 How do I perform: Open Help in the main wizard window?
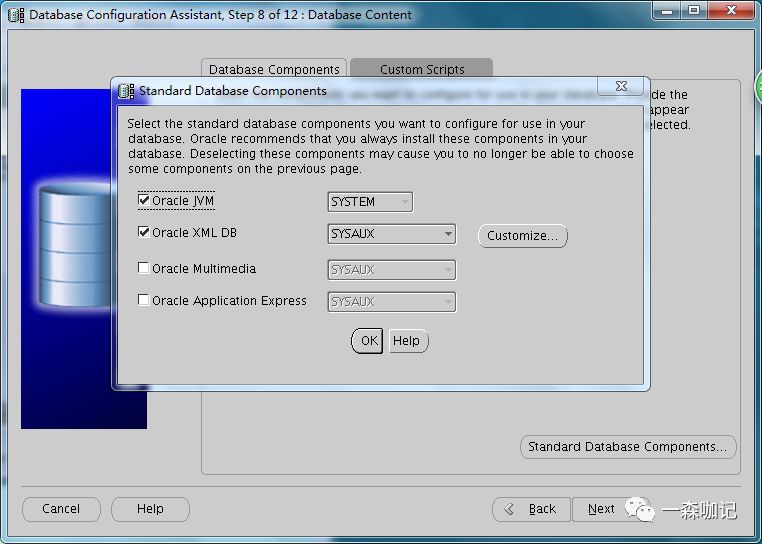click(x=150, y=509)
